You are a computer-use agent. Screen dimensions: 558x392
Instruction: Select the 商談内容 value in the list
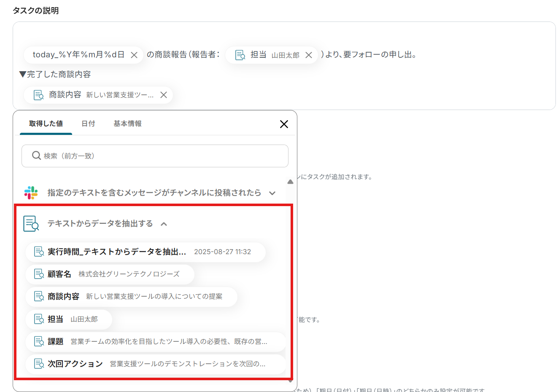(132, 296)
